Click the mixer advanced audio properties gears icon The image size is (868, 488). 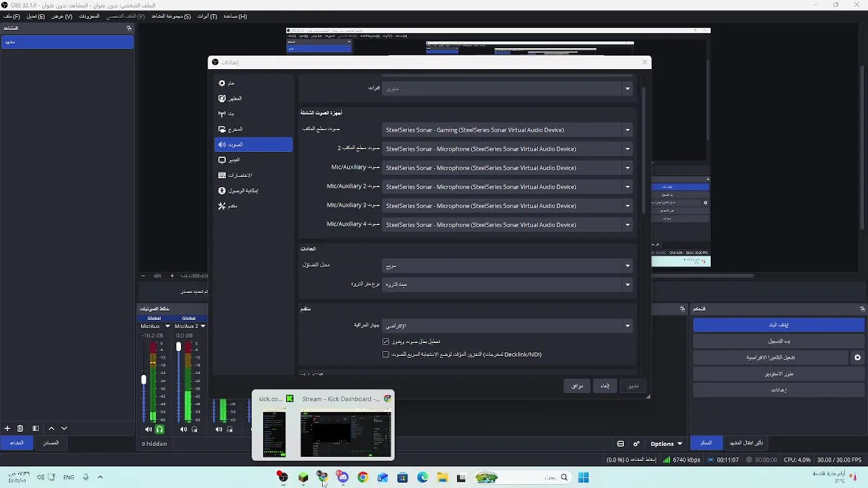(636, 444)
